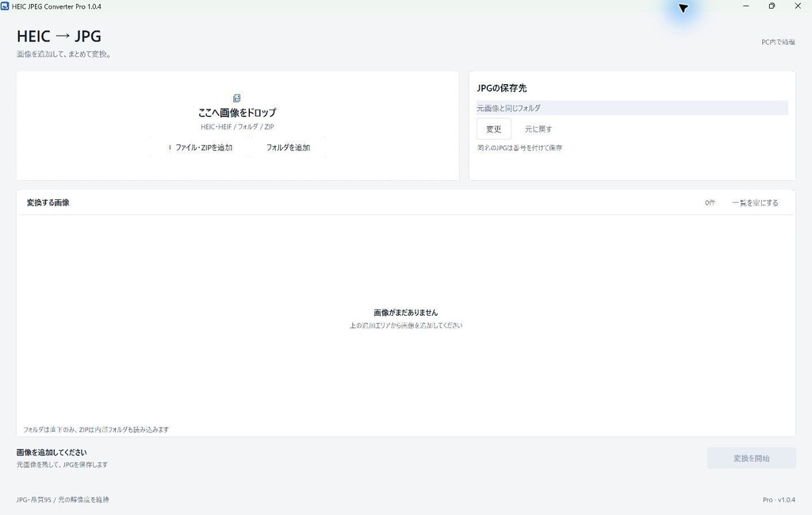
Task: Choose フォルダを追加 to add a folder
Action: [289, 148]
